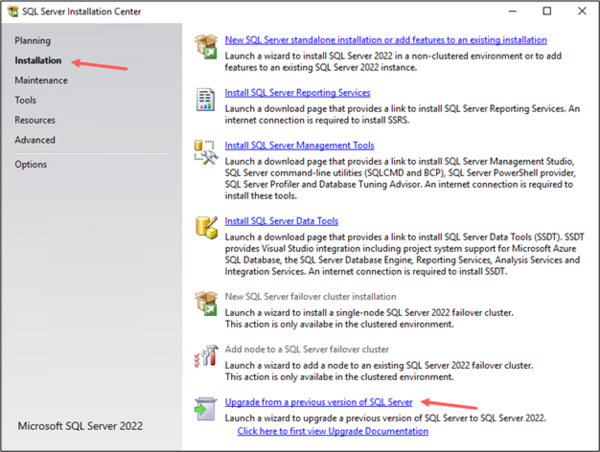600x452 pixels.
Task: Click description about upgrading to SQL Server 2022
Action: click(385, 418)
